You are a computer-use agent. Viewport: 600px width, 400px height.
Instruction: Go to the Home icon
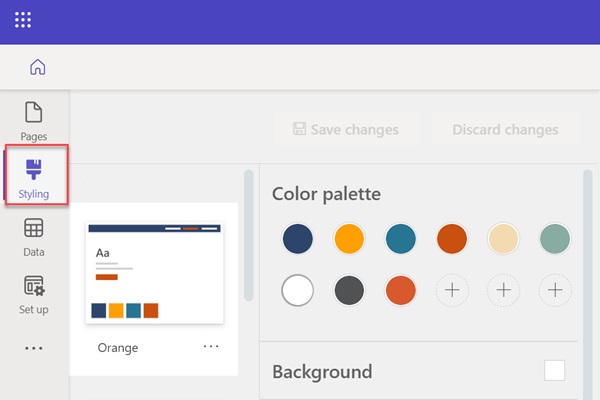(x=38, y=67)
